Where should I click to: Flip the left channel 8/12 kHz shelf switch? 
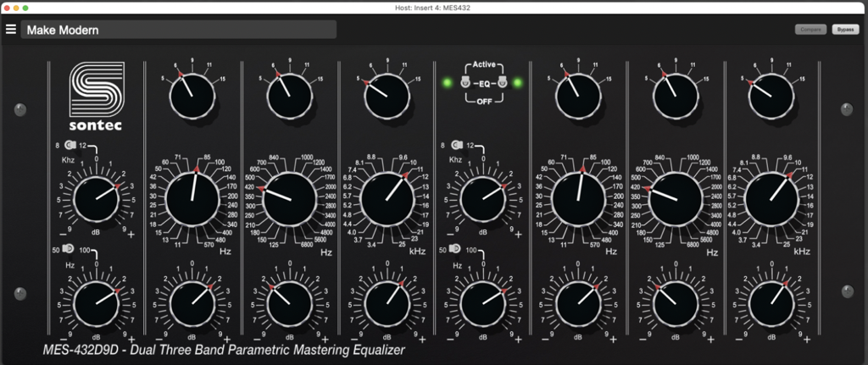pos(70,146)
